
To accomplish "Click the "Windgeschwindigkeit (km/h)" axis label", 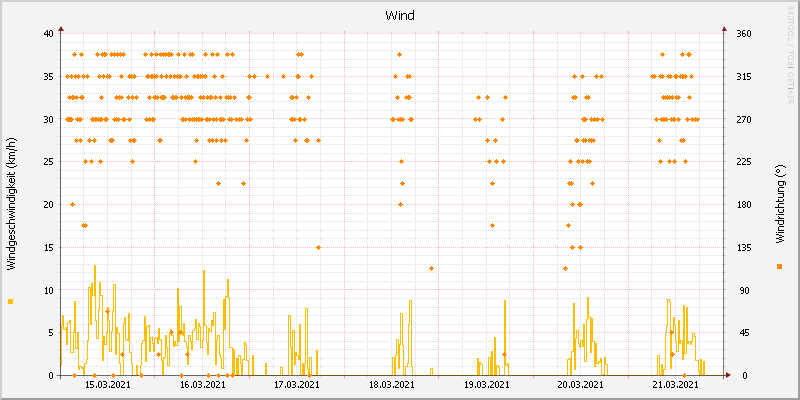I will 11,204.
